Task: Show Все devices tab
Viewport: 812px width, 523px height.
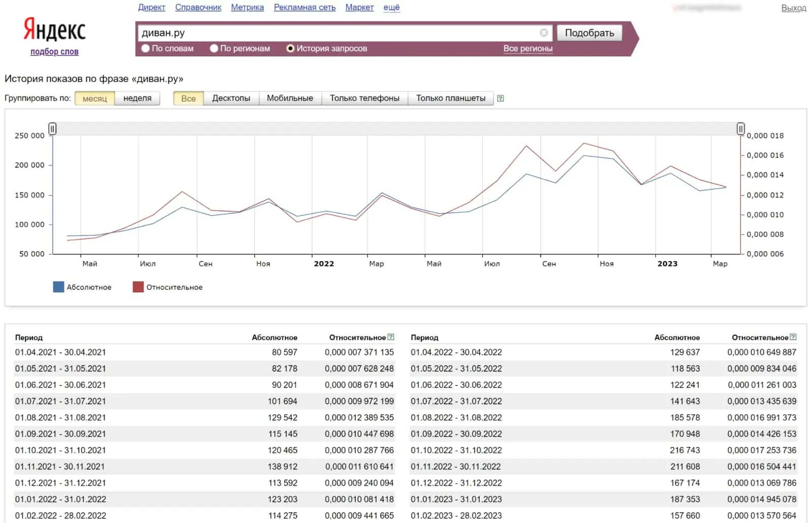Action: 188,99
